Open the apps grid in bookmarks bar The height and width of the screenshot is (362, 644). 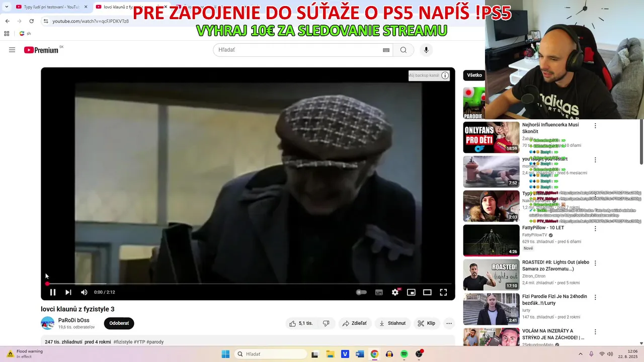(x=7, y=34)
